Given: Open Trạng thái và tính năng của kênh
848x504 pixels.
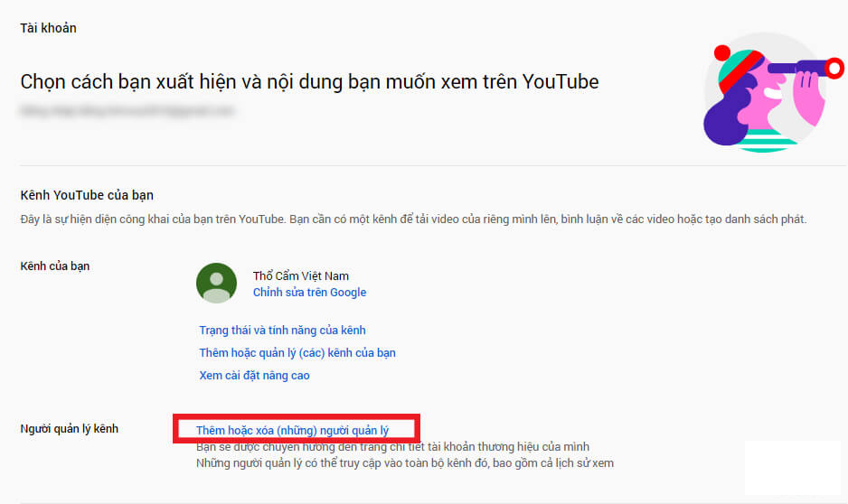Looking at the screenshot, I should tap(282, 330).
